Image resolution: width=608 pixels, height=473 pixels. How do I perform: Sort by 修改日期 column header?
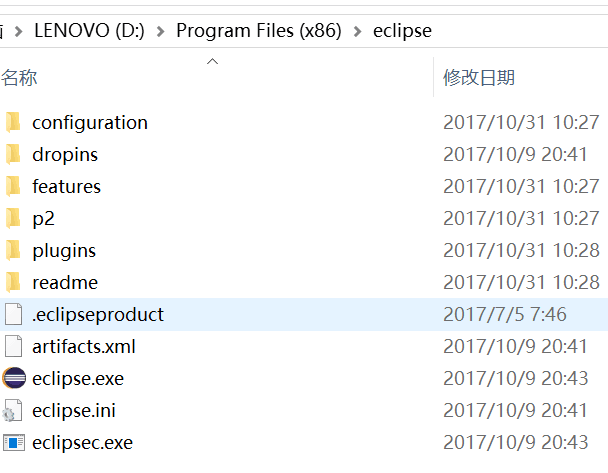pyautogui.click(x=479, y=78)
